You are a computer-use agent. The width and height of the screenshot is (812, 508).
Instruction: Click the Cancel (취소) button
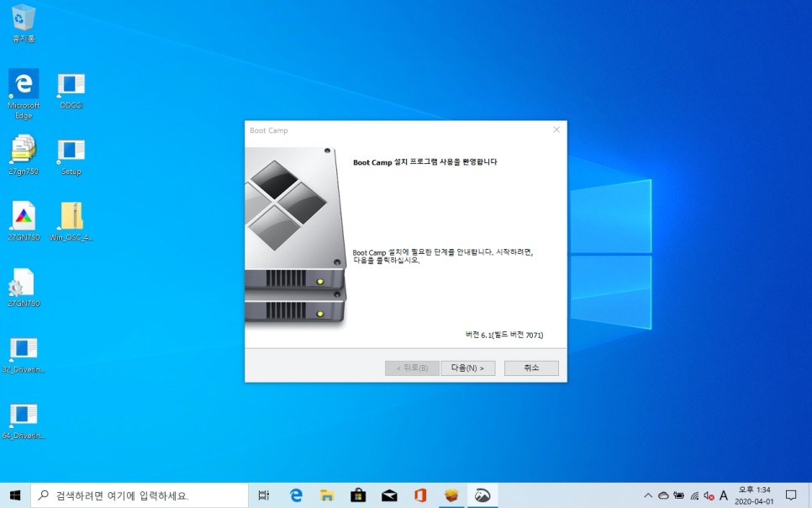point(531,368)
